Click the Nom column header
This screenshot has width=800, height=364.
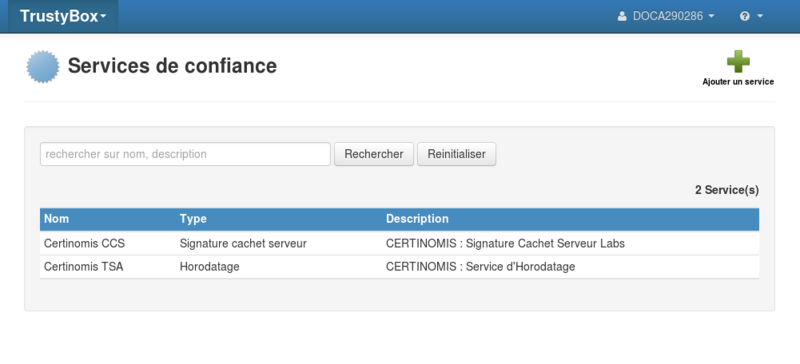coord(56,219)
